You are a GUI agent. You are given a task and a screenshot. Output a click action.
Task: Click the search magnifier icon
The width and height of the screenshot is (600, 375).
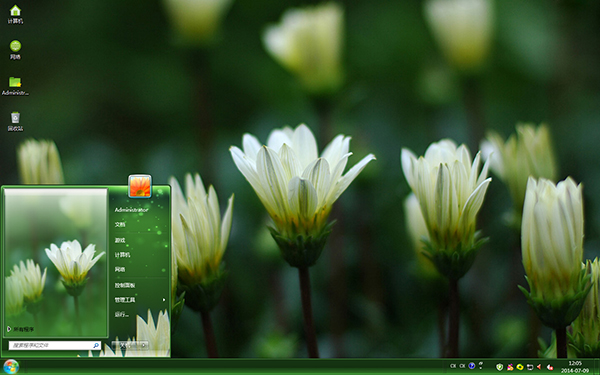point(96,346)
